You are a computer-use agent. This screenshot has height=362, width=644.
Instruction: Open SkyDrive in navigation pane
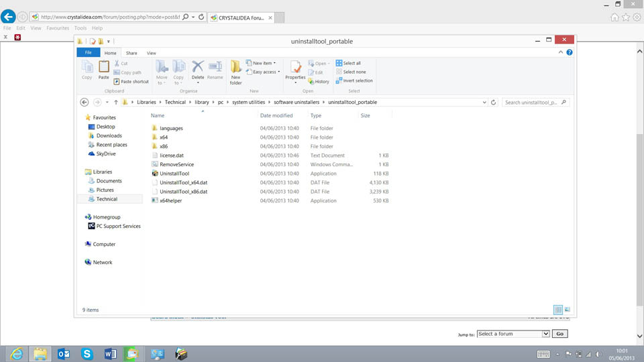pos(106,154)
